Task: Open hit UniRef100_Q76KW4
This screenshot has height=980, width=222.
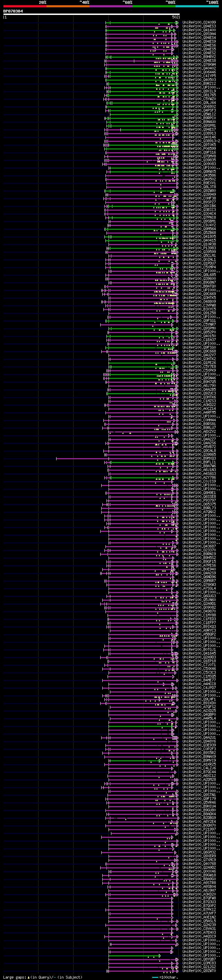Action: pos(199,65)
